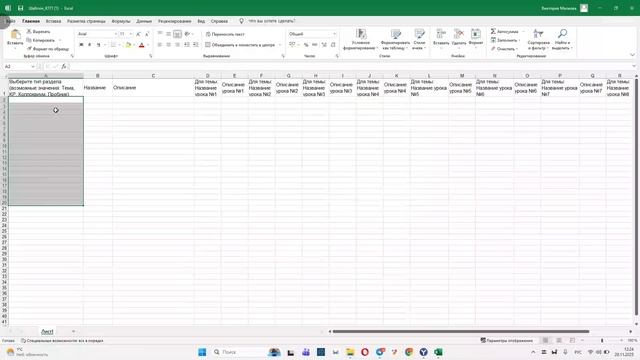The image size is (640, 360).
Task: Click the horizontal scrollbar thumb
Action: point(461,331)
